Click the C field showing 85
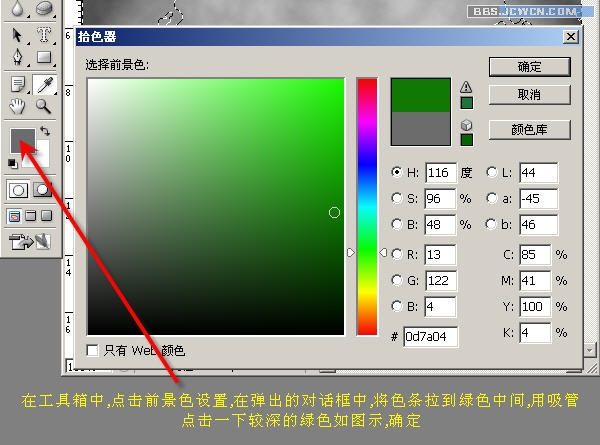This screenshot has width=600, height=445. coord(535,254)
